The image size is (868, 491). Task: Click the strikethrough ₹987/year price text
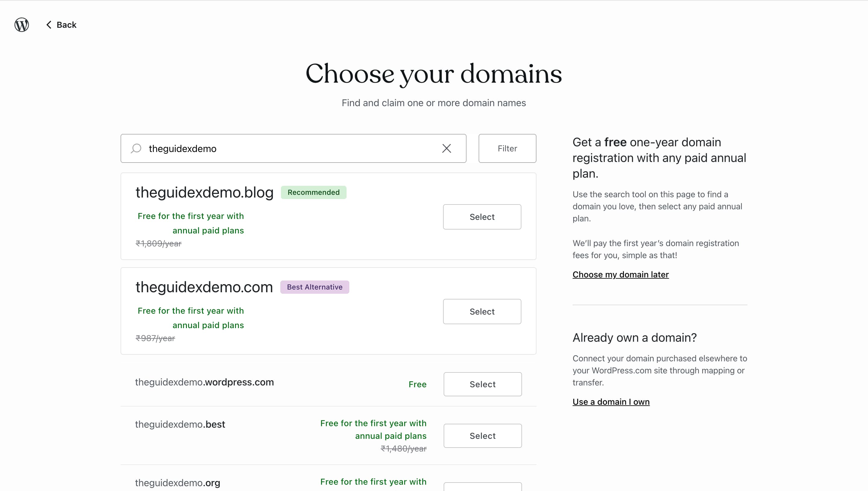(155, 338)
